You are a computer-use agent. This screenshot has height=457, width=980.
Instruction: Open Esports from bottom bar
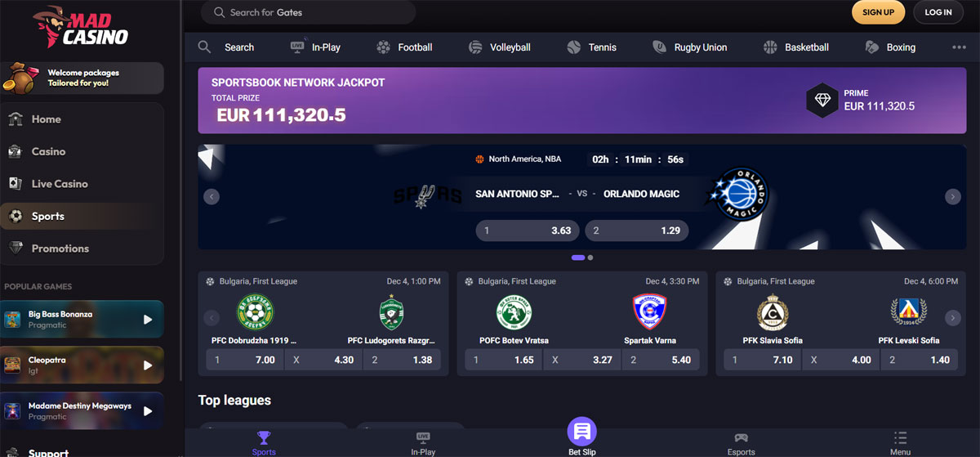pos(741,444)
